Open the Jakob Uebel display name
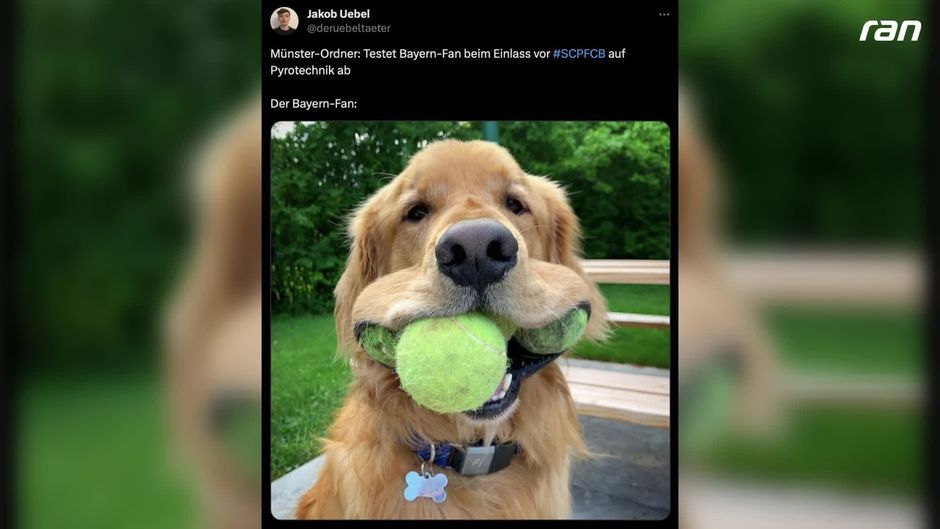 tap(338, 14)
